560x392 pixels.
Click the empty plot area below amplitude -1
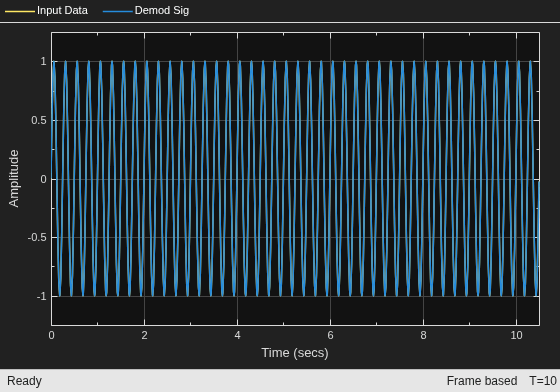(x=295, y=311)
